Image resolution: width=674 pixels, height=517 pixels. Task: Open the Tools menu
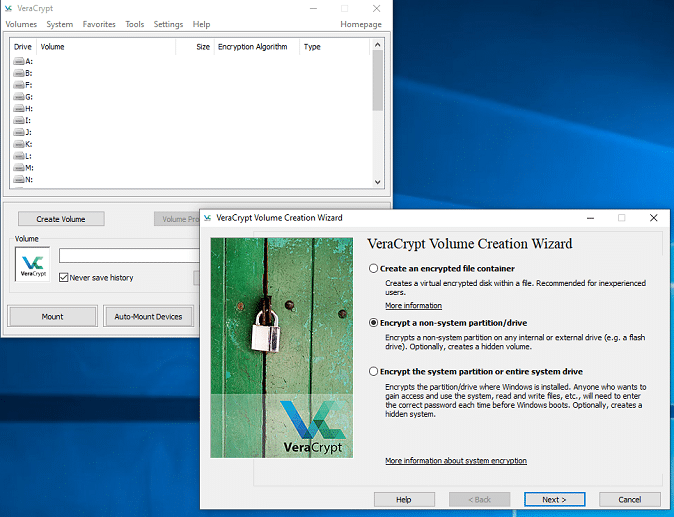(135, 24)
